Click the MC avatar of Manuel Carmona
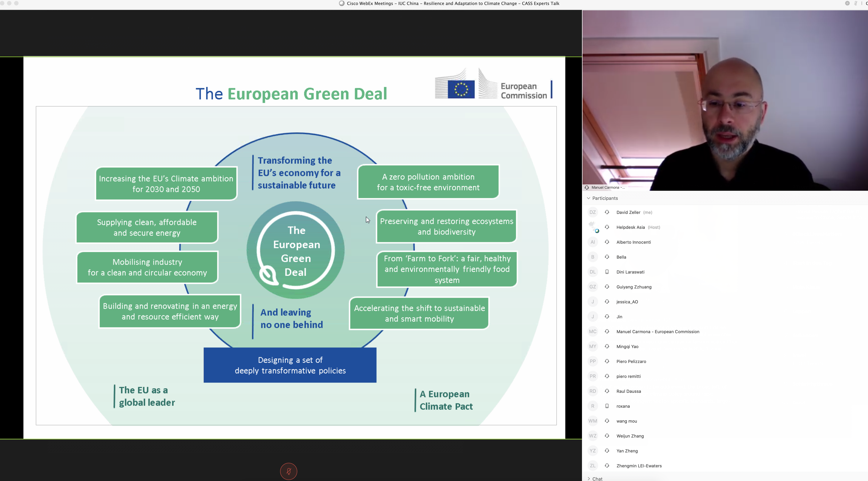 [593, 332]
